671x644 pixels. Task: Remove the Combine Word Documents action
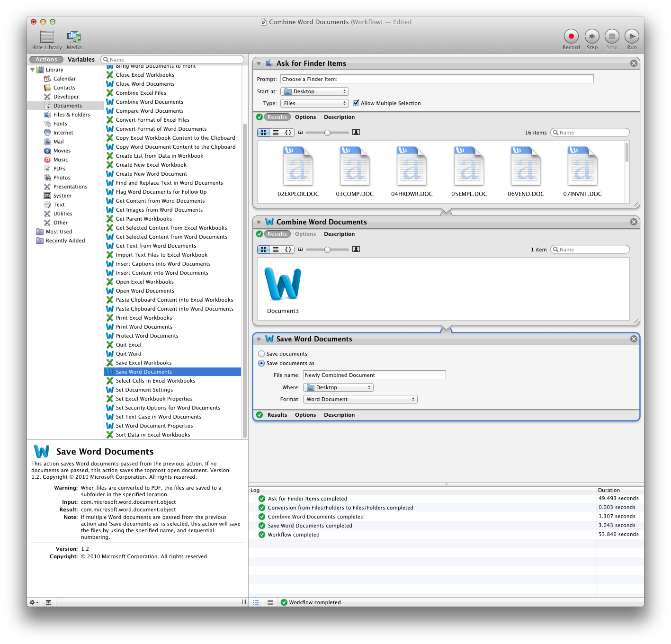[x=634, y=222]
